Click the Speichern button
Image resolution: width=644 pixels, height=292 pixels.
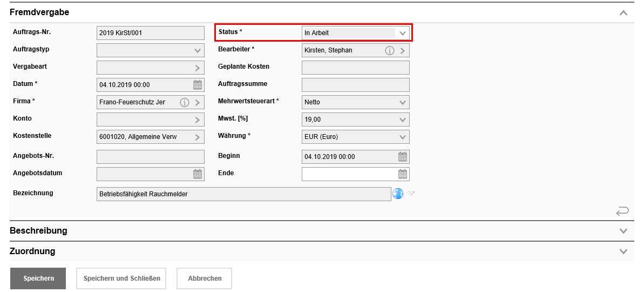38,278
